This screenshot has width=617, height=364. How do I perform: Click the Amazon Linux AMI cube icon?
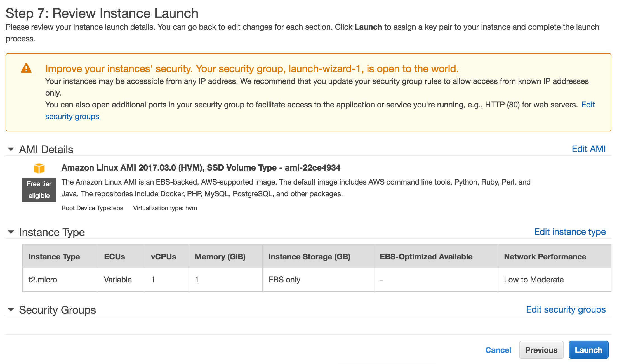click(39, 168)
